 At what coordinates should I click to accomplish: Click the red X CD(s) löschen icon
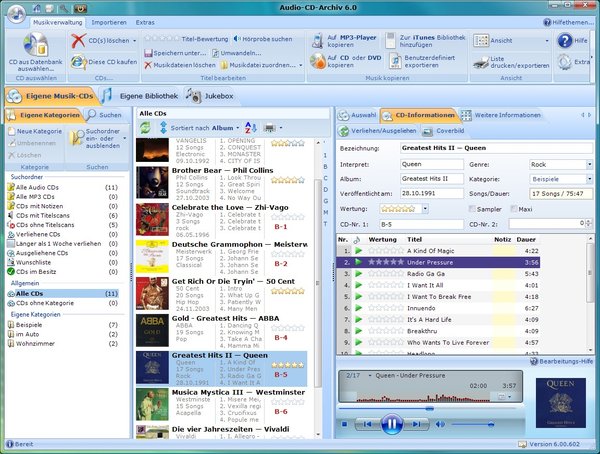click(78, 41)
